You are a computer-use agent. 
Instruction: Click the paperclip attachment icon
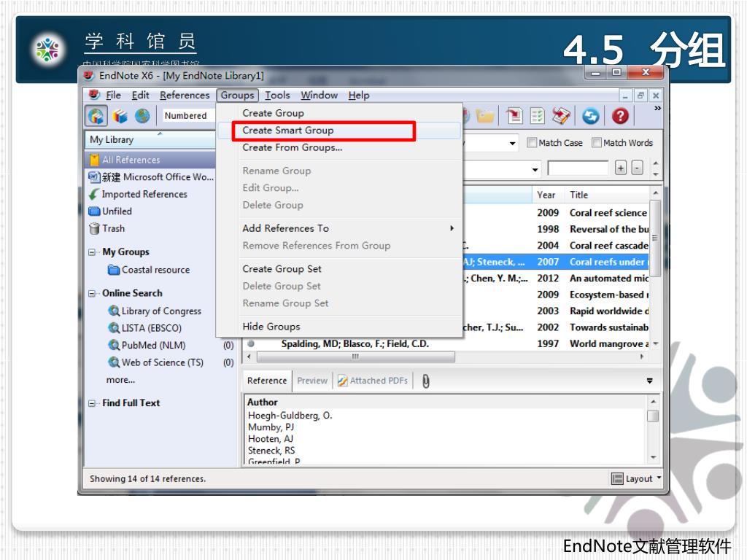tap(425, 381)
